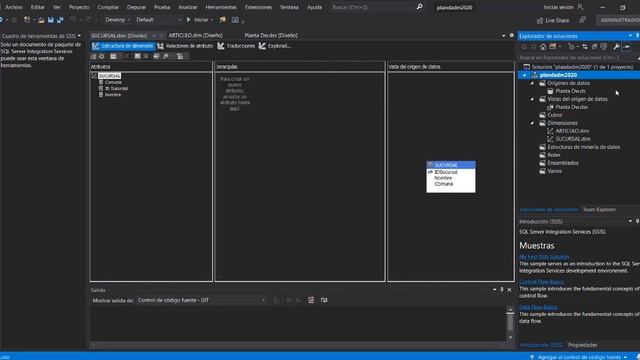
Task: Open Cuadro de herramientas de SSIS dropdown arrow
Action: (79, 36)
